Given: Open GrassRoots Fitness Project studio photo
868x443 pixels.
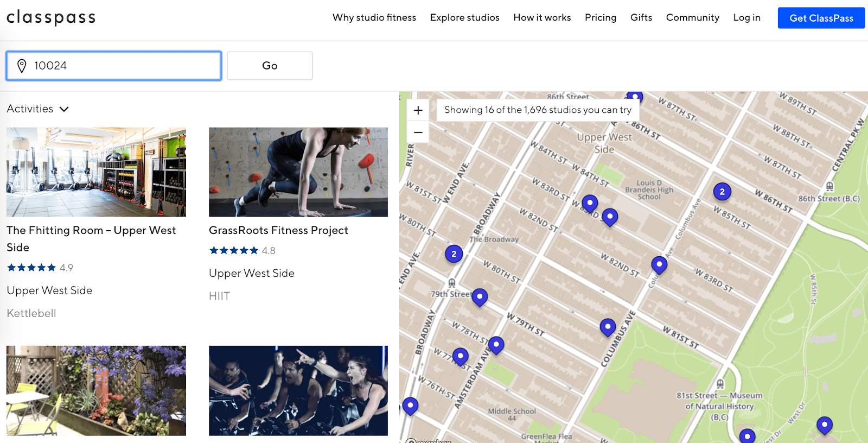Looking at the screenshot, I should click(x=298, y=172).
